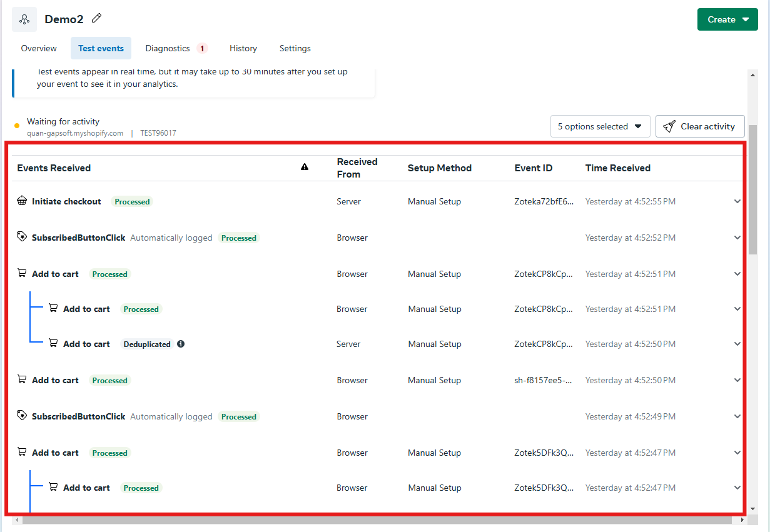This screenshot has height=532, width=770.
Task: Expand the Initiate checkout event row
Action: (x=737, y=201)
